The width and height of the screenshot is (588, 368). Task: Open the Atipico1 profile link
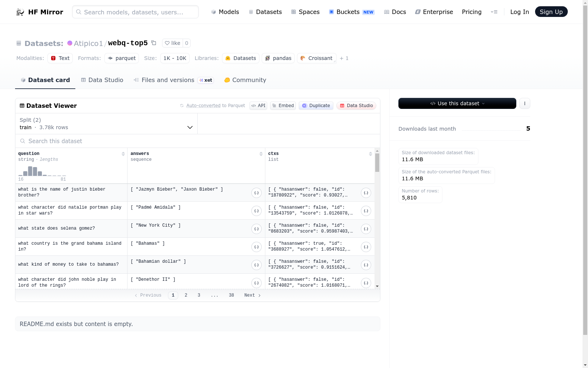[x=88, y=43]
